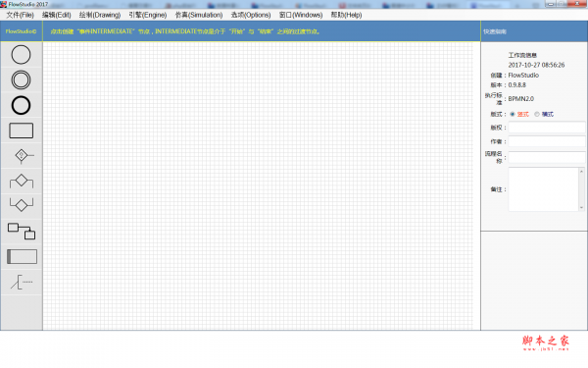This screenshot has height=368, width=588.
Task: Select the red-labeled layout radio button
Action: point(513,114)
